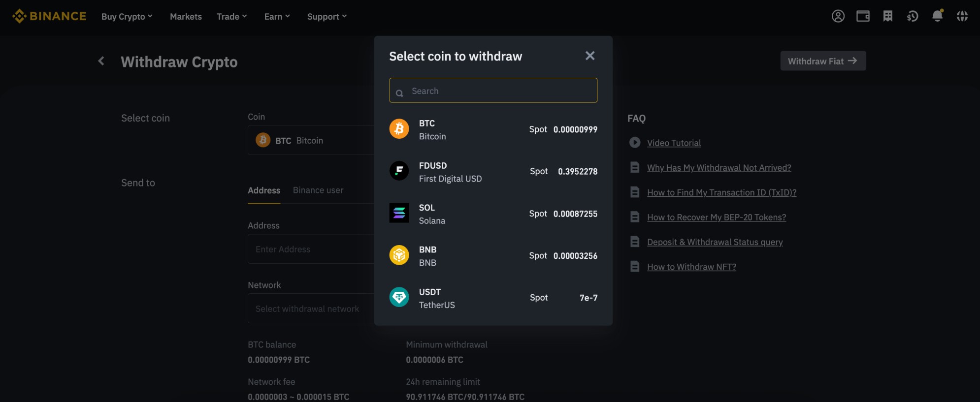Choose USDT TetherUS from the list
The image size is (980, 402).
click(493, 298)
